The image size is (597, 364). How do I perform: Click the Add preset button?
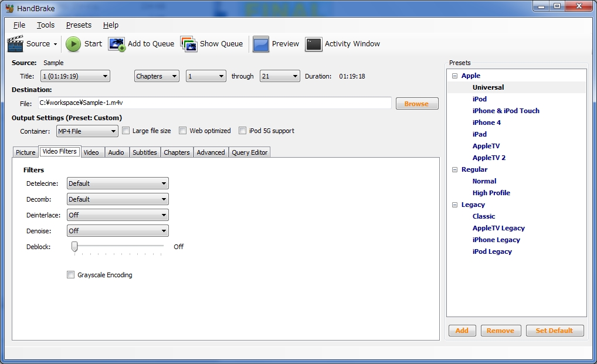coord(462,331)
